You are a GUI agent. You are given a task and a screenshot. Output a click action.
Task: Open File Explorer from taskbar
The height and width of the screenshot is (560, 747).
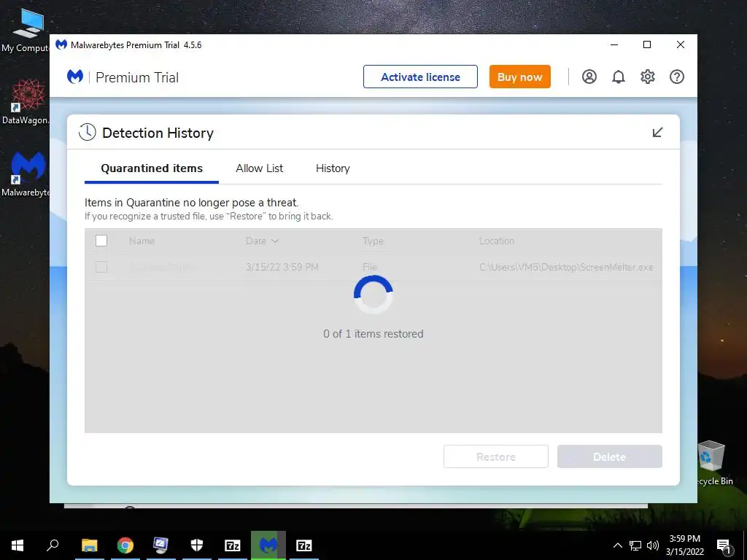click(89, 545)
